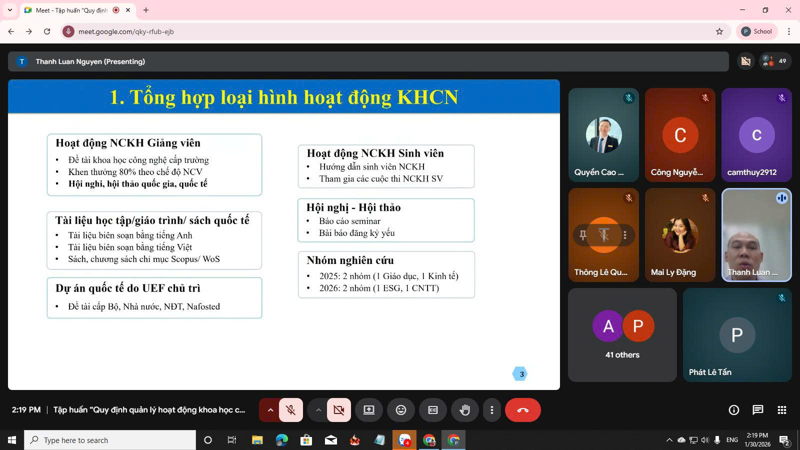Open more options on Thông Lê's tile
800x450 pixels.
[626, 235]
